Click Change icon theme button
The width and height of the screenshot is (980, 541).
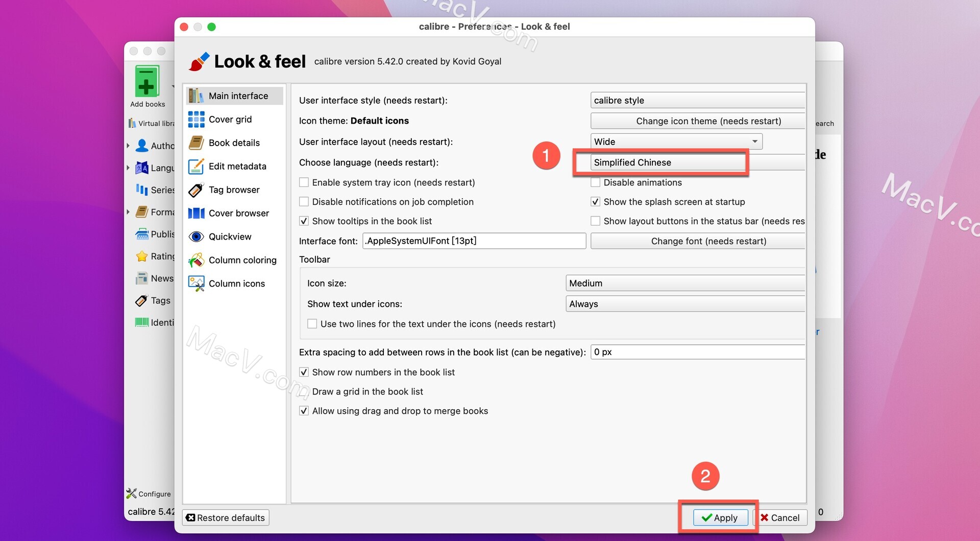pos(698,121)
